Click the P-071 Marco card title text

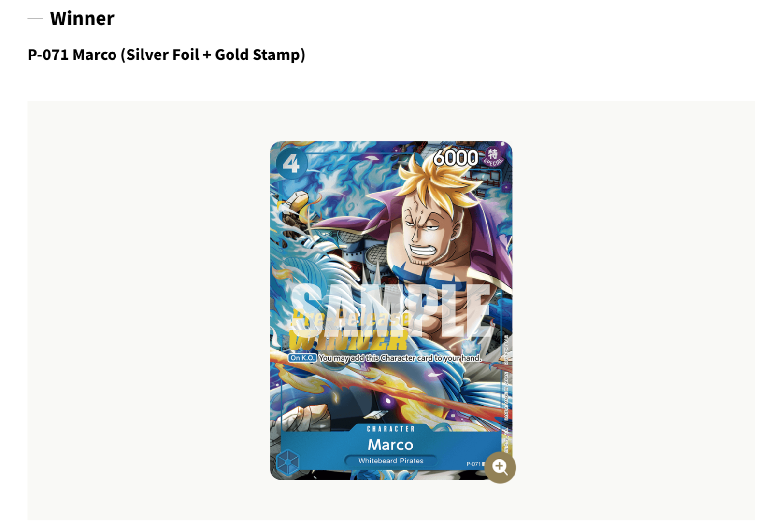[x=166, y=55]
